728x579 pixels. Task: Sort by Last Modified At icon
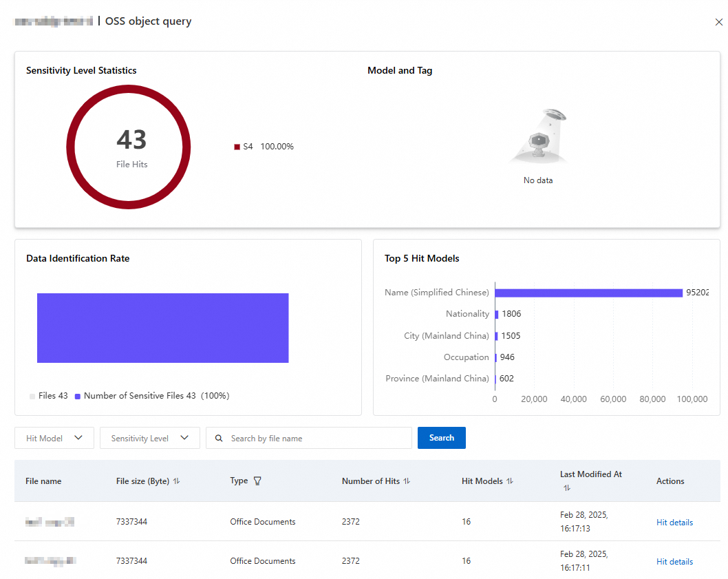click(566, 488)
